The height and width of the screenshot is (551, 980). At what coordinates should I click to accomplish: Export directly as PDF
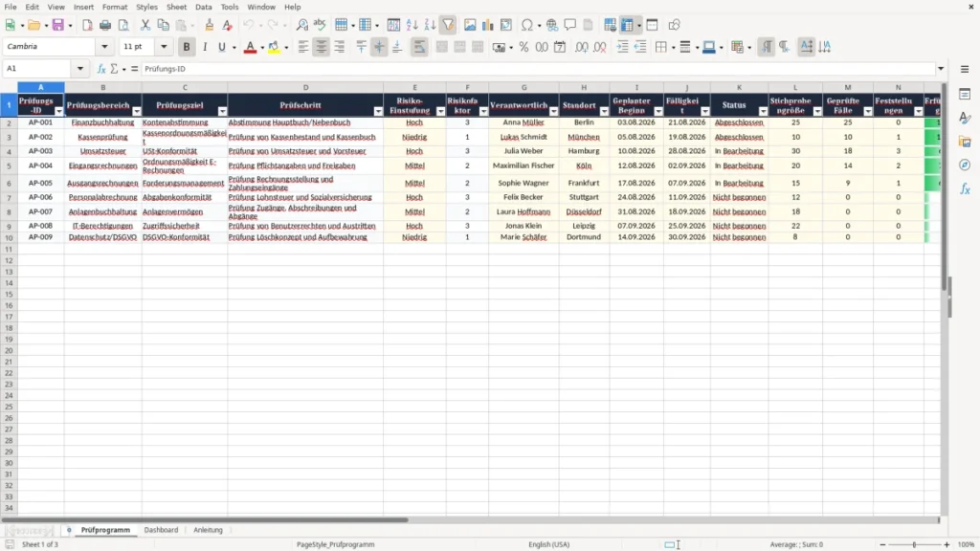(87, 25)
